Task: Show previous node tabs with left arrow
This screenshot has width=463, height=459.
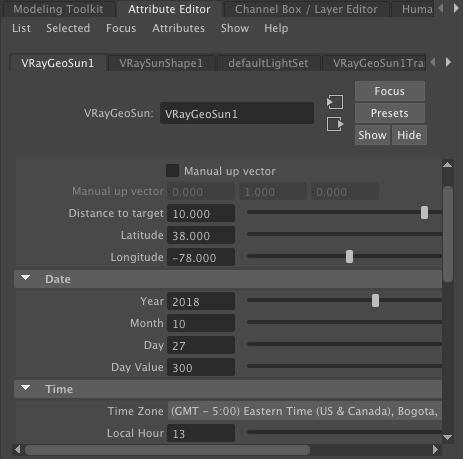Action: pos(433,62)
